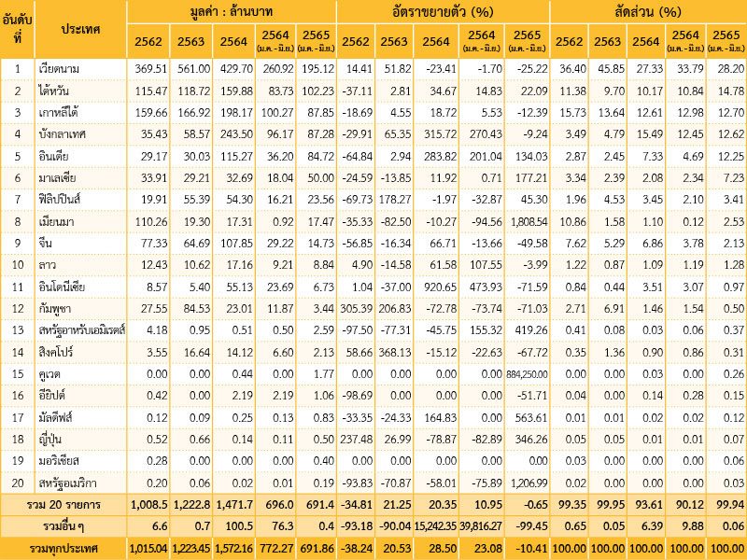Select the growth rate 315.72
This screenshot has height=560, width=747.
point(441,134)
